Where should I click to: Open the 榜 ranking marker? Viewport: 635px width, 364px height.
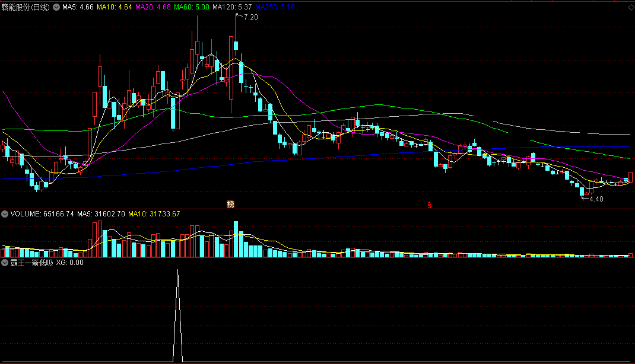pyautogui.click(x=231, y=205)
